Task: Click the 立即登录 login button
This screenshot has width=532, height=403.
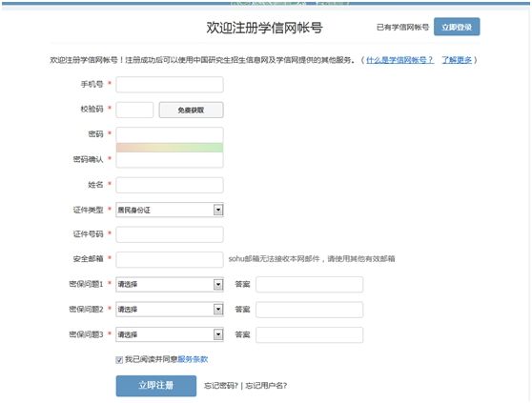Action: pyautogui.click(x=457, y=27)
